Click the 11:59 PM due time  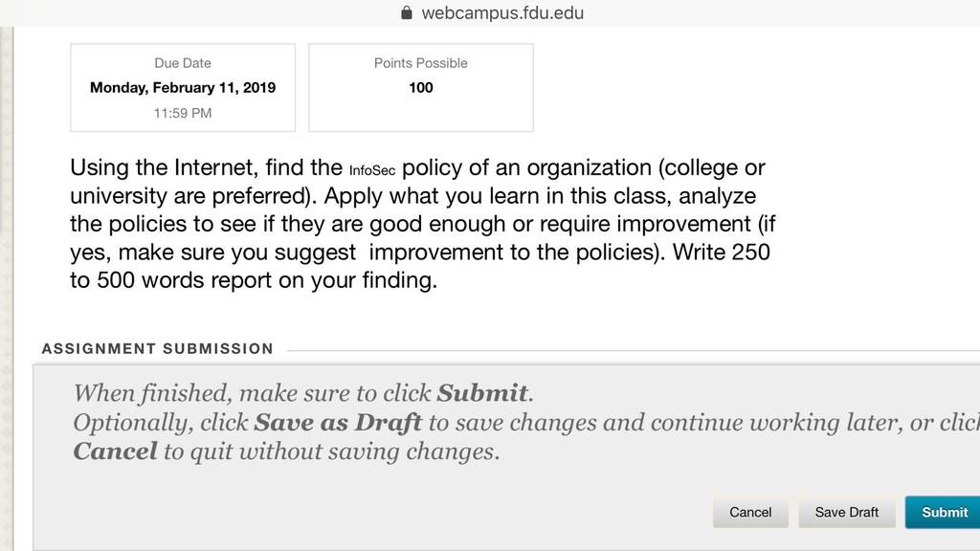(183, 113)
